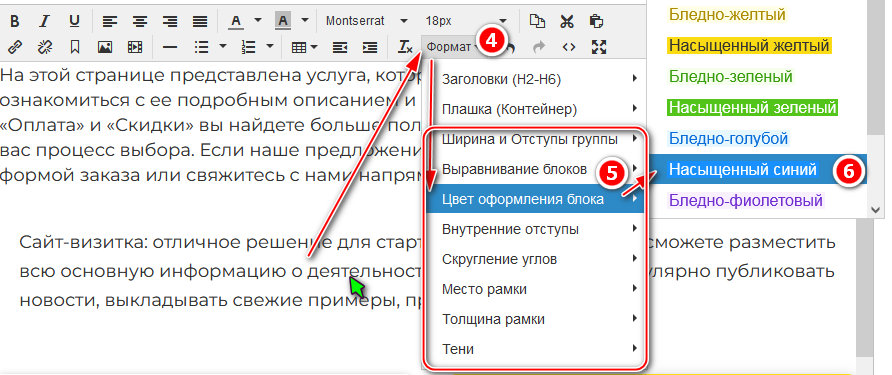This screenshot has height=375, width=892.
Task: Open the table insert dropdown
Action: tap(304, 47)
